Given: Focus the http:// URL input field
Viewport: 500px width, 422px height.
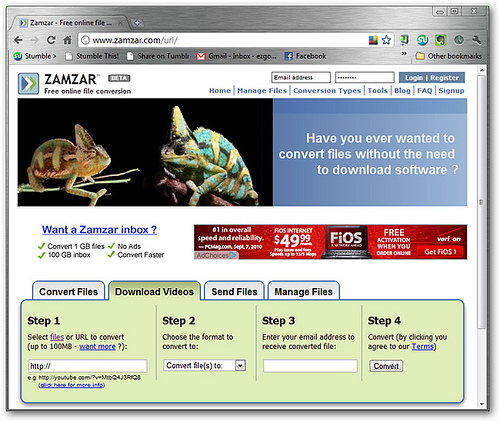Looking at the screenshot, I should [88, 366].
